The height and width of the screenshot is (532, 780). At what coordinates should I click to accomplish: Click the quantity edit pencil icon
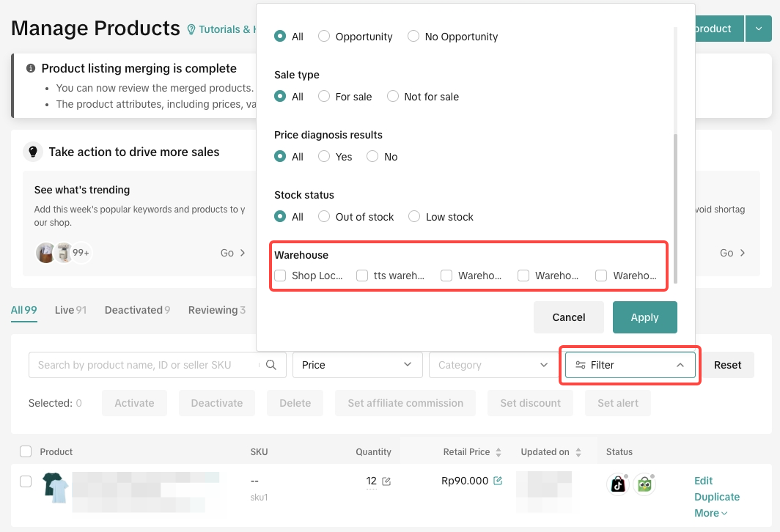pyautogui.click(x=386, y=481)
